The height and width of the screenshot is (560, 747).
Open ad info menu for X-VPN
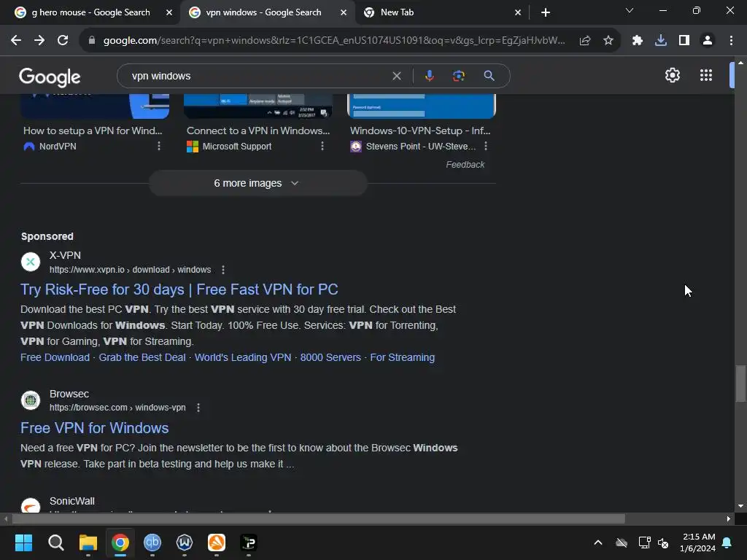[x=223, y=270]
